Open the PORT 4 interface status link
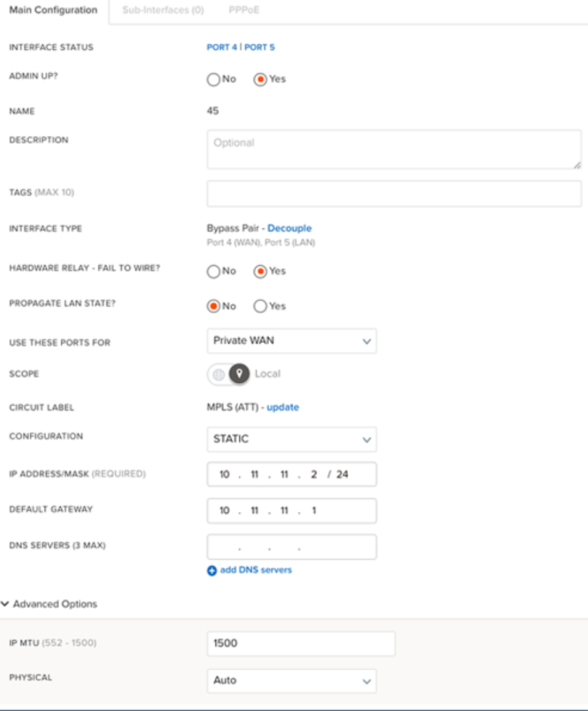This screenshot has height=711, width=588. pyautogui.click(x=222, y=47)
